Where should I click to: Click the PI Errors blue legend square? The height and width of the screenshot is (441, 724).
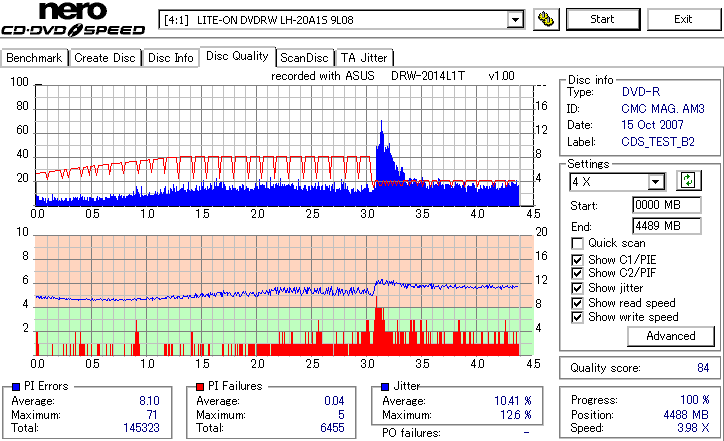pos(16,387)
